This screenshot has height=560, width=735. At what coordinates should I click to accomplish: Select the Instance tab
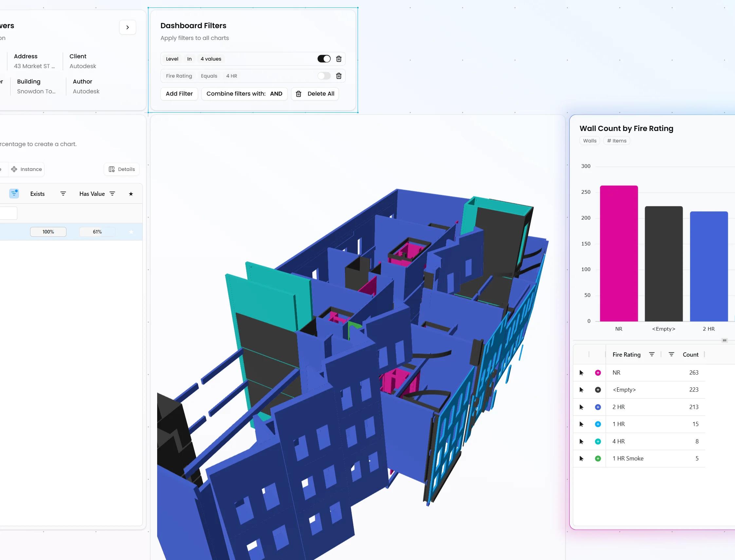coord(26,169)
